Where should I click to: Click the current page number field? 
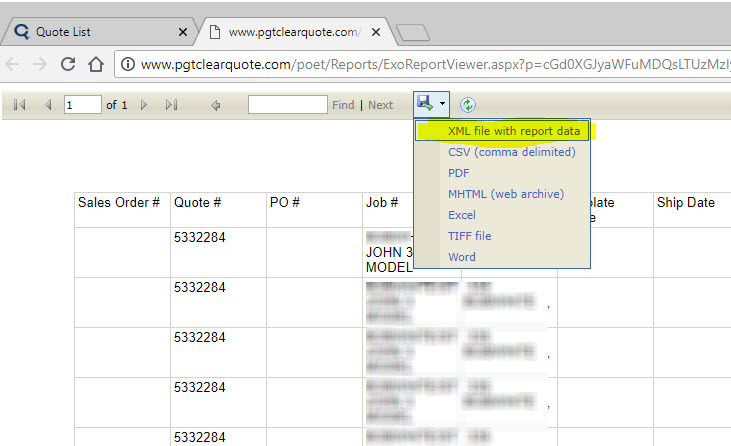pyautogui.click(x=82, y=105)
